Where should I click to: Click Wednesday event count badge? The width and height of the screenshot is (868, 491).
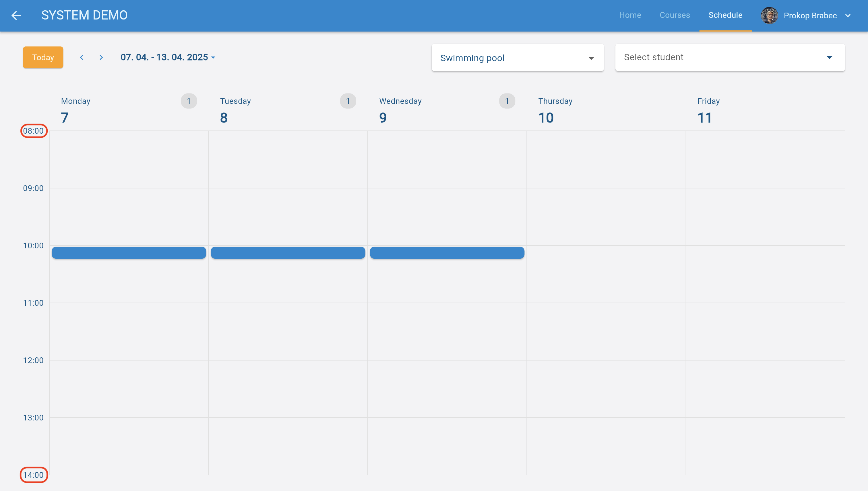coord(507,101)
